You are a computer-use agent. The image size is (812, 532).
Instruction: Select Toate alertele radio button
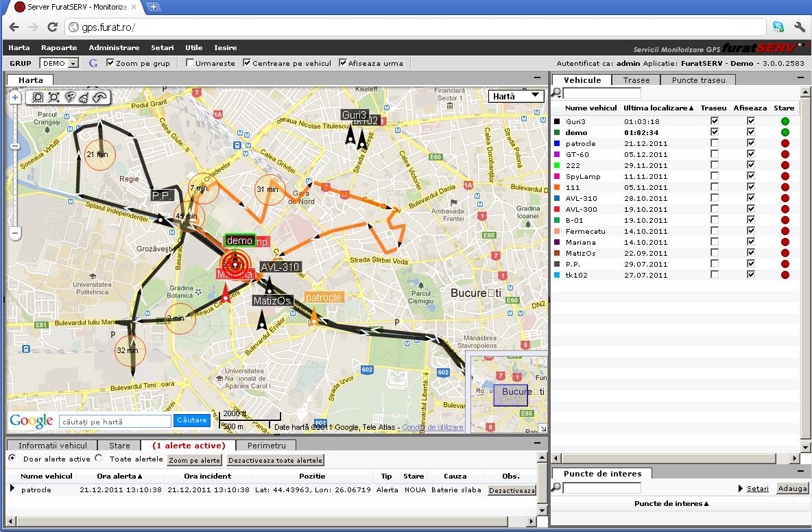click(98, 458)
